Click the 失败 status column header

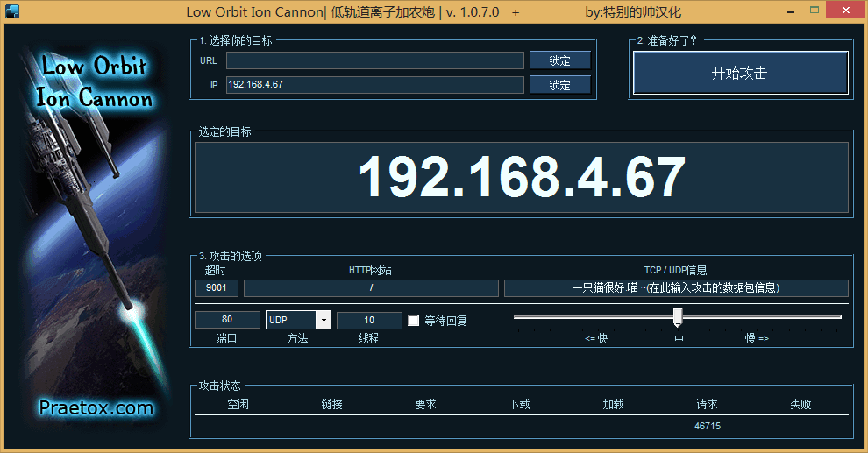pos(800,404)
